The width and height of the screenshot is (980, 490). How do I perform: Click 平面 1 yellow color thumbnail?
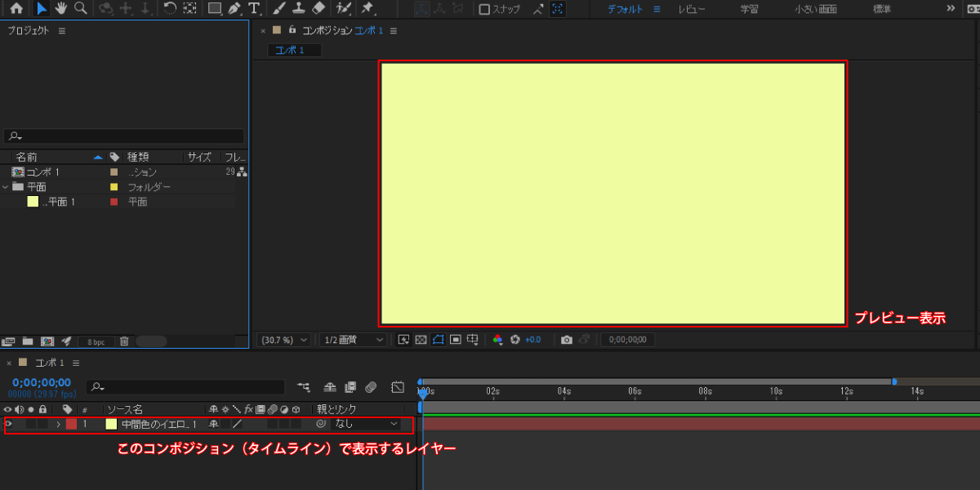pyautogui.click(x=33, y=201)
